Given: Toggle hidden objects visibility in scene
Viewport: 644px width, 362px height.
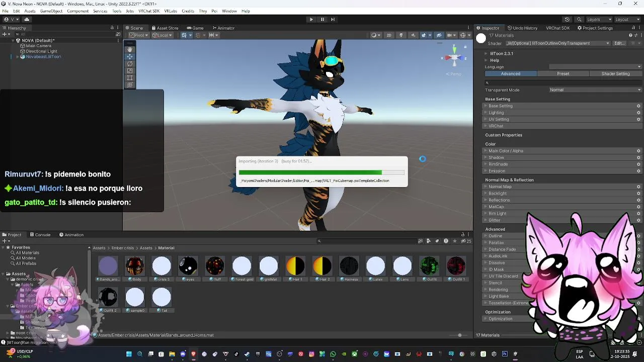Looking at the screenshot, I should point(439,35).
